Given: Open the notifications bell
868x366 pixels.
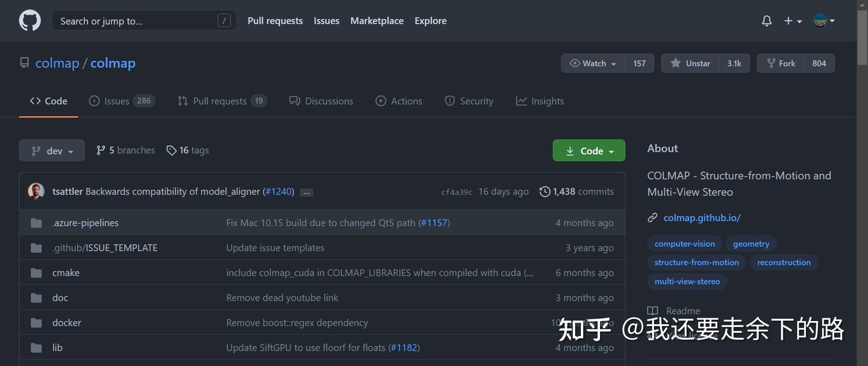Looking at the screenshot, I should click(767, 21).
